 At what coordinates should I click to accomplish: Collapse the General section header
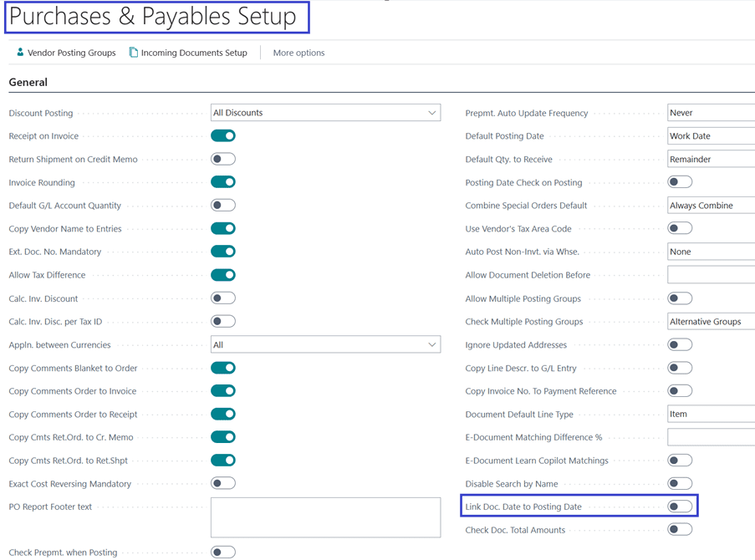28,83
